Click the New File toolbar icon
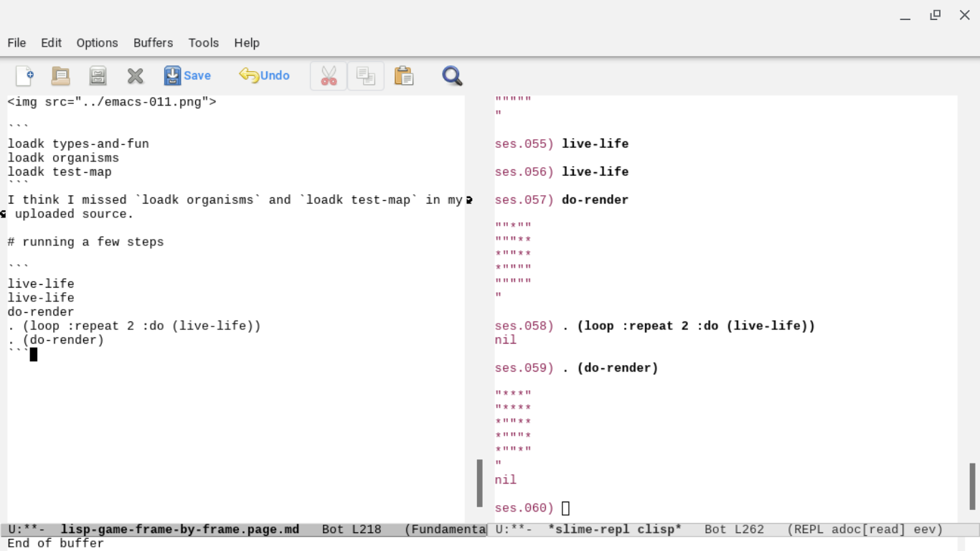This screenshot has width=980, height=551. click(24, 75)
